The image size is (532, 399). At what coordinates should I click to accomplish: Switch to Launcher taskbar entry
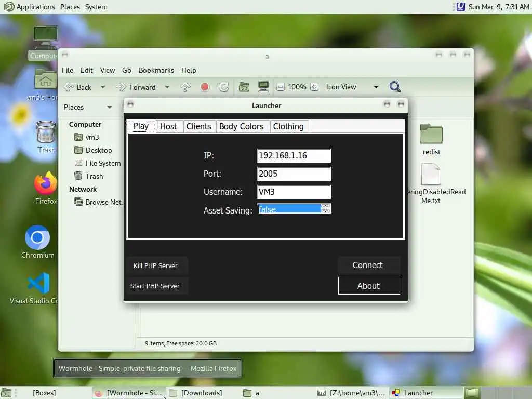click(426, 393)
